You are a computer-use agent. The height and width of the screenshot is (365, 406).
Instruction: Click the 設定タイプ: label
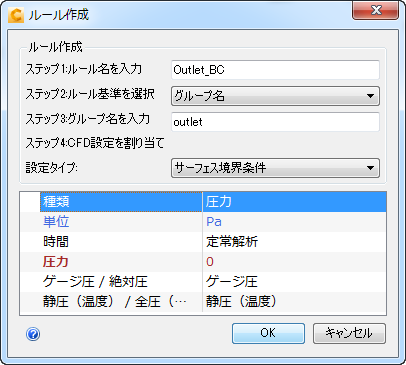coord(52,168)
